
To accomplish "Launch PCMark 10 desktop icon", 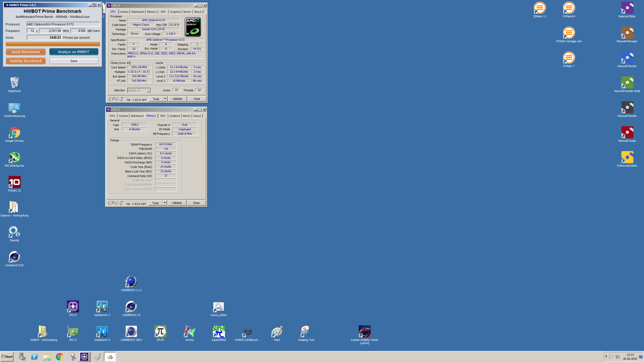I will pos(14,184).
